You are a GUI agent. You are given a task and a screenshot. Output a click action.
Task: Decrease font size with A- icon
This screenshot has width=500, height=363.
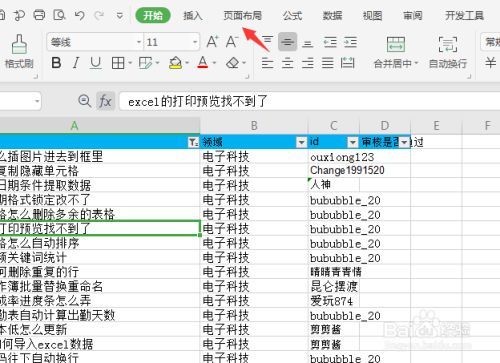pyautogui.click(x=232, y=42)
